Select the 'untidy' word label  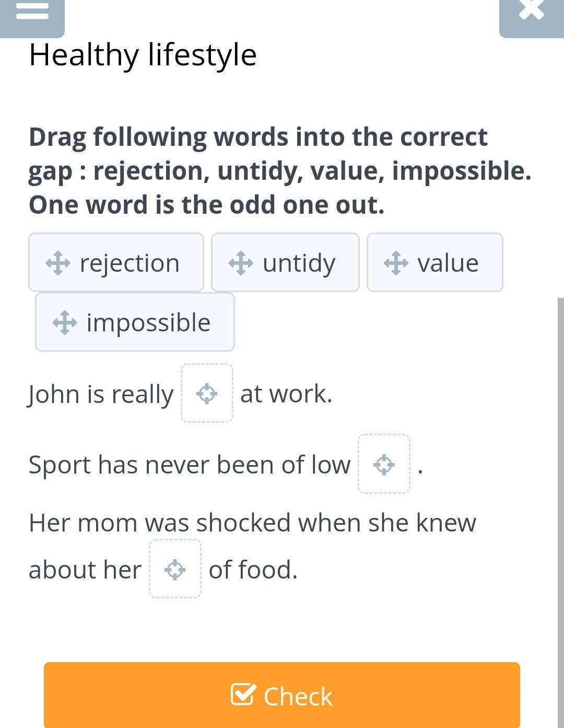[x=299, y=263]
